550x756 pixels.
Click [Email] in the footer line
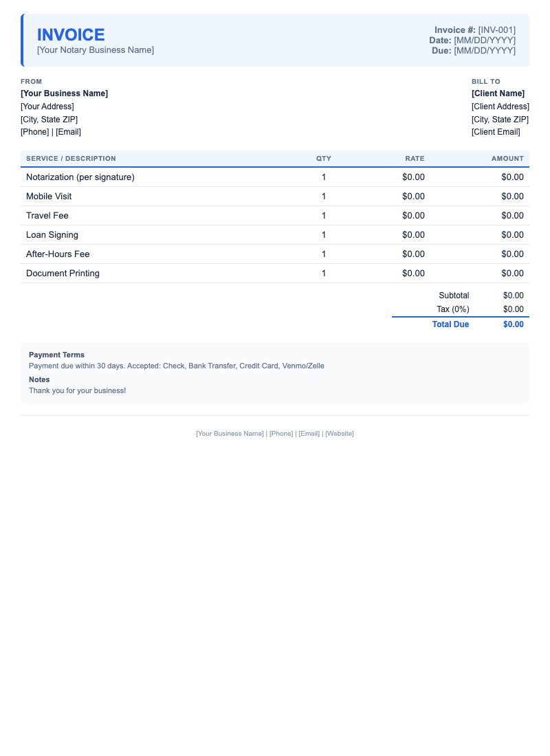pyautogui.click(x=309, y=434)
